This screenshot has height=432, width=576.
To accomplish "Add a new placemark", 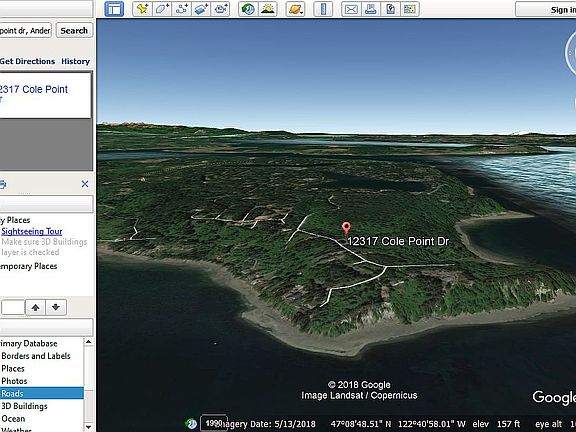I will pos(142,9).
